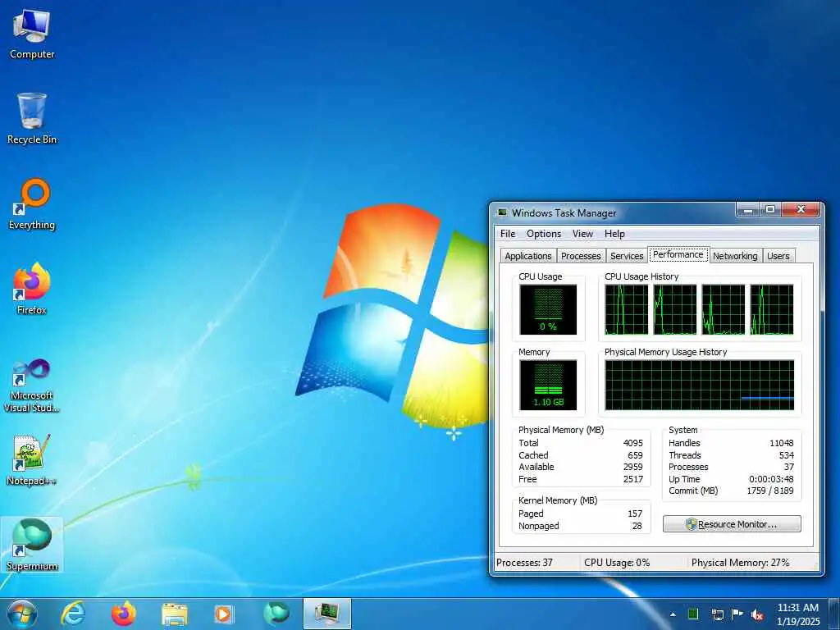Select the Microsoft Visual Studio shortcut
The height and width of the screenshot is (630, 840).
point(32,386)
